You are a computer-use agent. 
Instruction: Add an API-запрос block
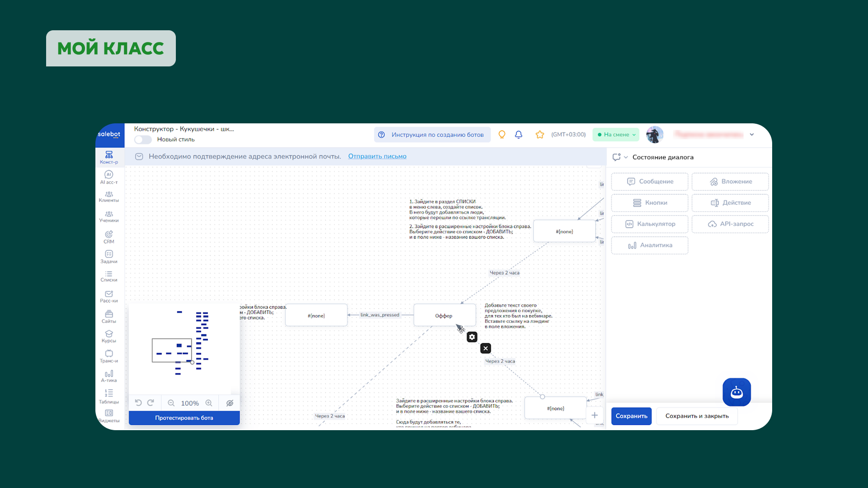(x=730, y=224)
